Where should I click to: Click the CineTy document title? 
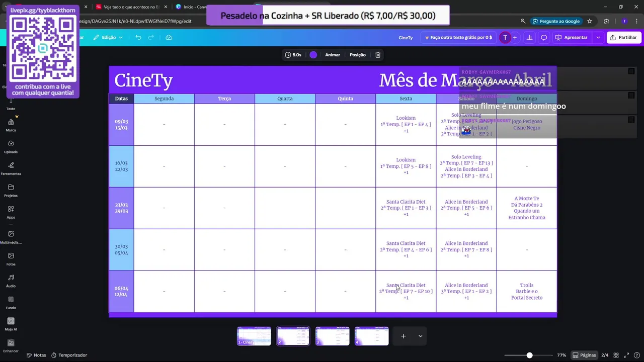tap(406, 37)
